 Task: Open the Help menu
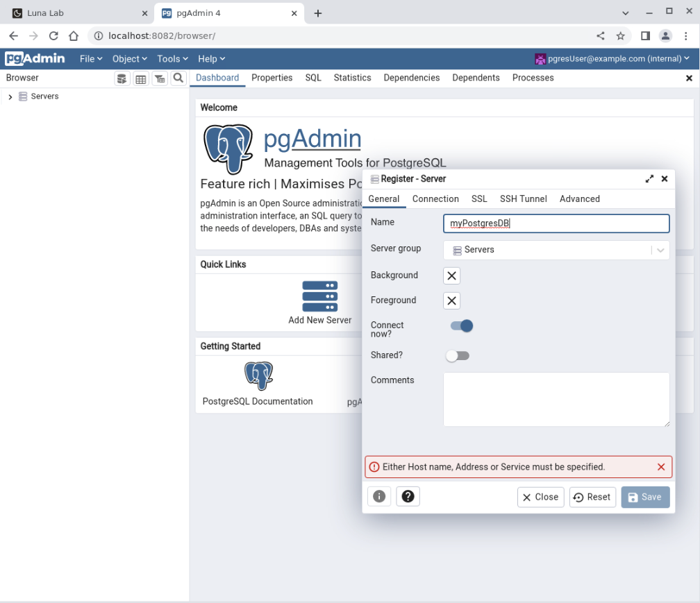[x=211, y=59]
